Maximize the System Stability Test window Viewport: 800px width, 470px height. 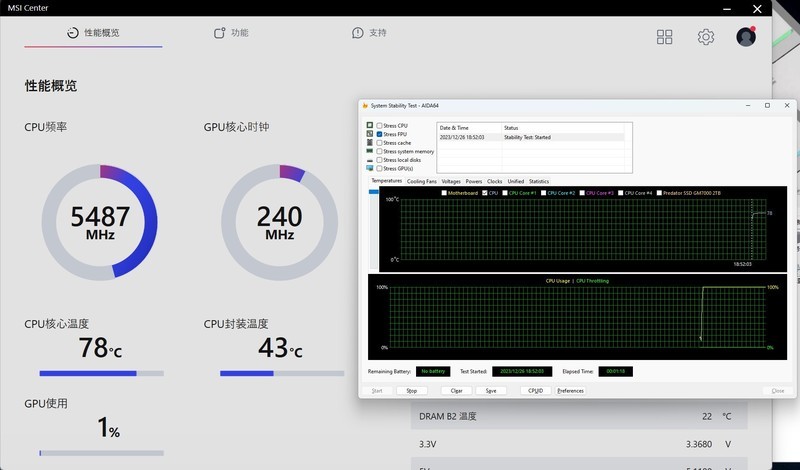[x=767, y=106]
